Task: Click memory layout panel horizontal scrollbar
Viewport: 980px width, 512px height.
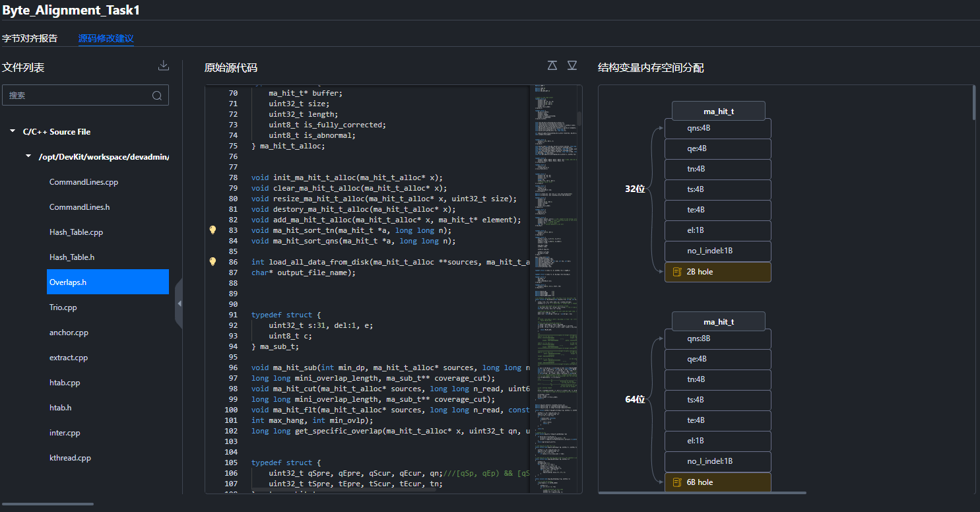Action: point(702,492)
